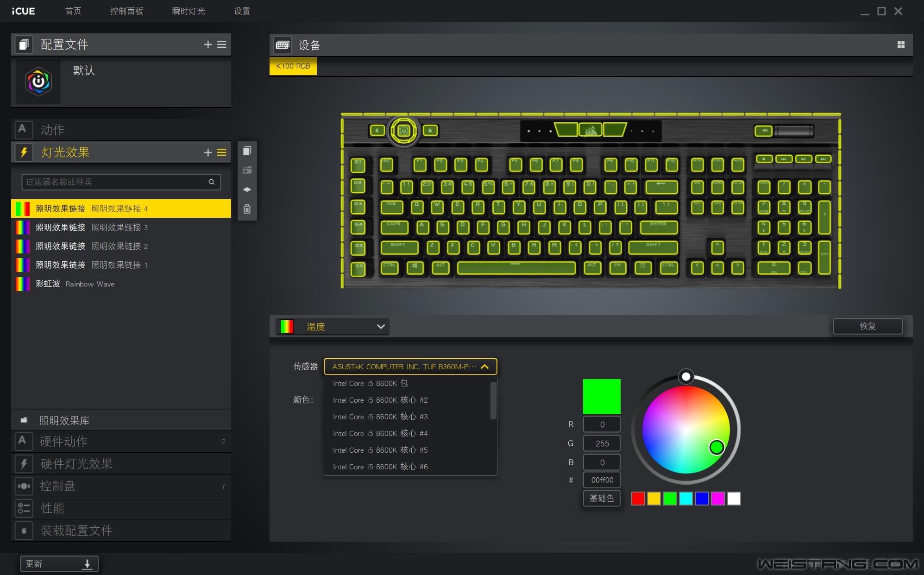Expand the 硬件动作 section
Screen dimensions: 924x575
(121, 442)
